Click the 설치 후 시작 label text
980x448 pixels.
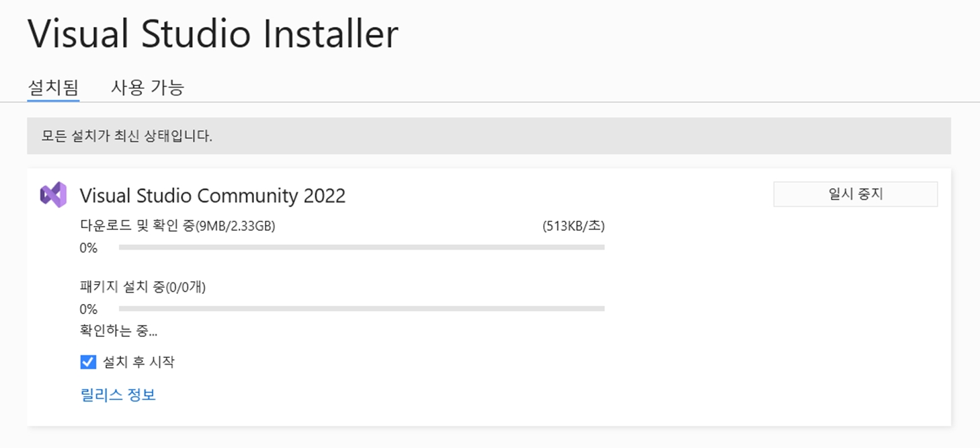coord(138,362)
